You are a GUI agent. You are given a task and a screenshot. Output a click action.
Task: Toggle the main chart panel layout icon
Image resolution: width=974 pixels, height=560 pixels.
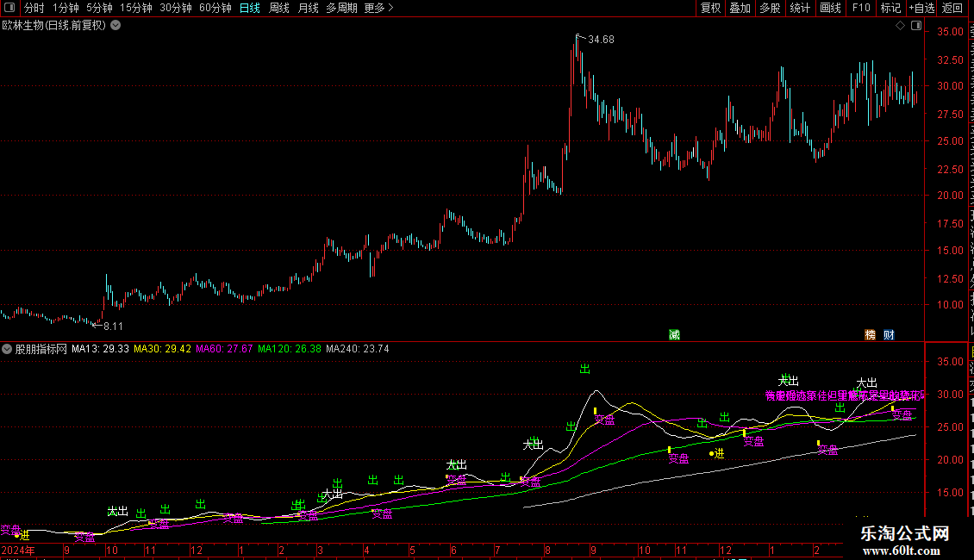point(916,26)
